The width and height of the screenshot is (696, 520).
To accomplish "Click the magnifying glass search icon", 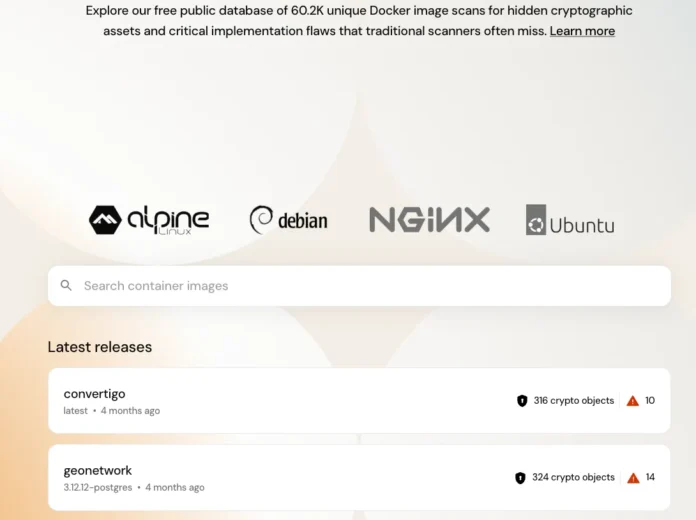I will click(66, 286).
